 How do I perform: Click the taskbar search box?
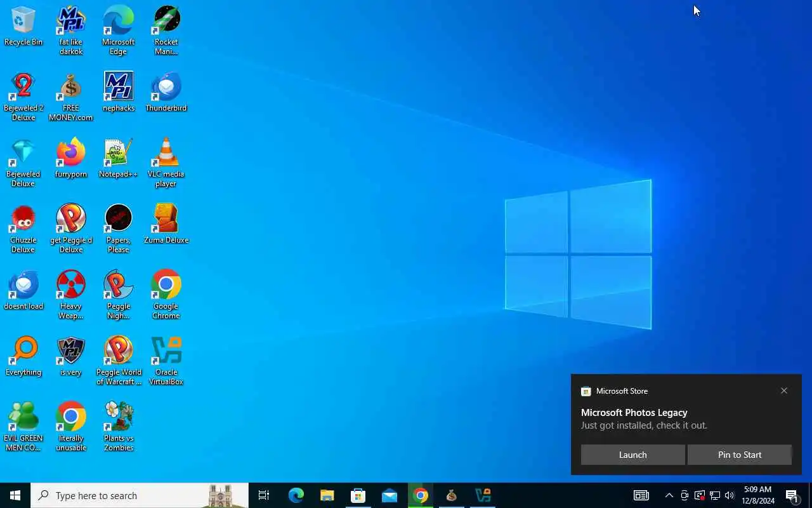[140, 495]
